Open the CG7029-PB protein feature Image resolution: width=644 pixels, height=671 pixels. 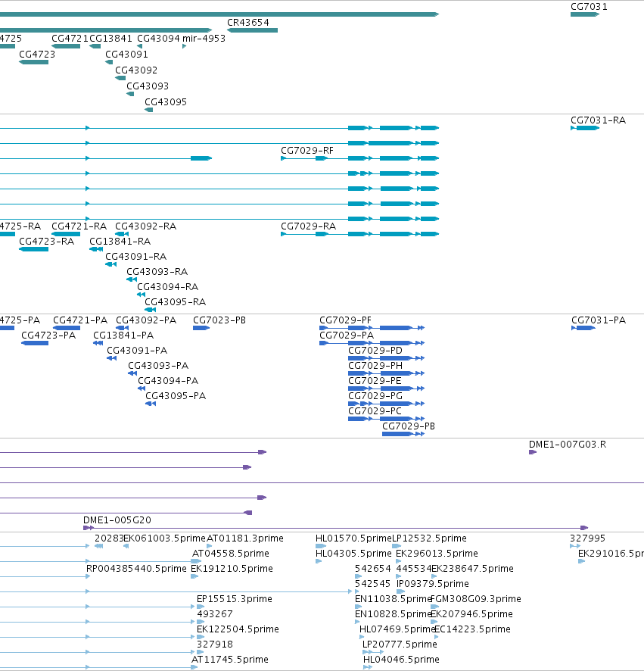[x=403, y=434]
